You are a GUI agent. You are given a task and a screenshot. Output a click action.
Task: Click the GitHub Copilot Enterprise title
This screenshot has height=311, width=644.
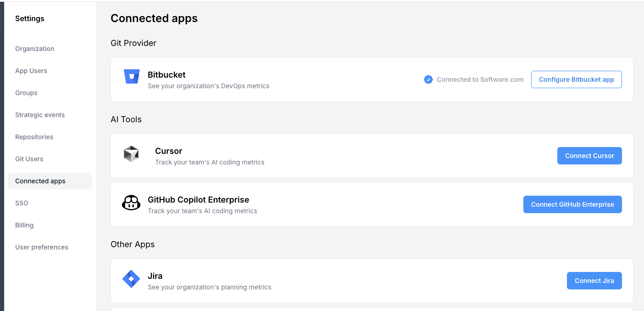tap(198, 200)
